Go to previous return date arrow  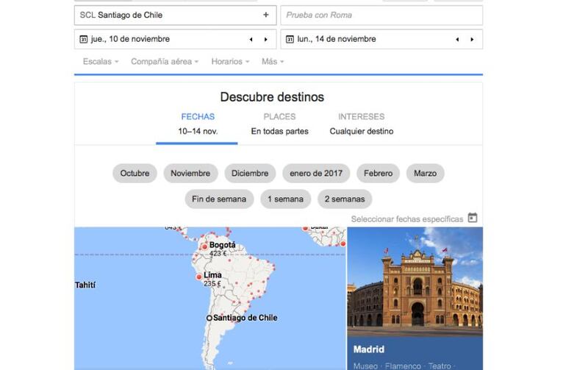[457, 40]
